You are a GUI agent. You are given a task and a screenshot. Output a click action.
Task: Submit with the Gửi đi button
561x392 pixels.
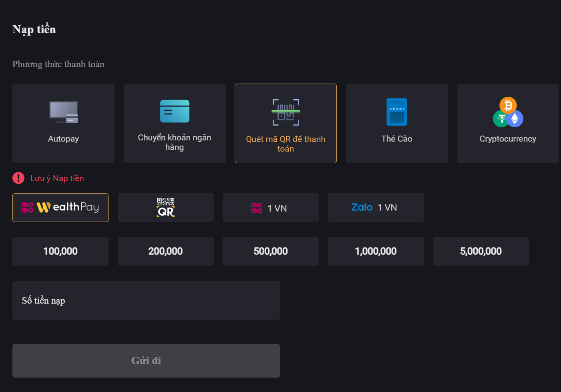click(x=146, y=361)
